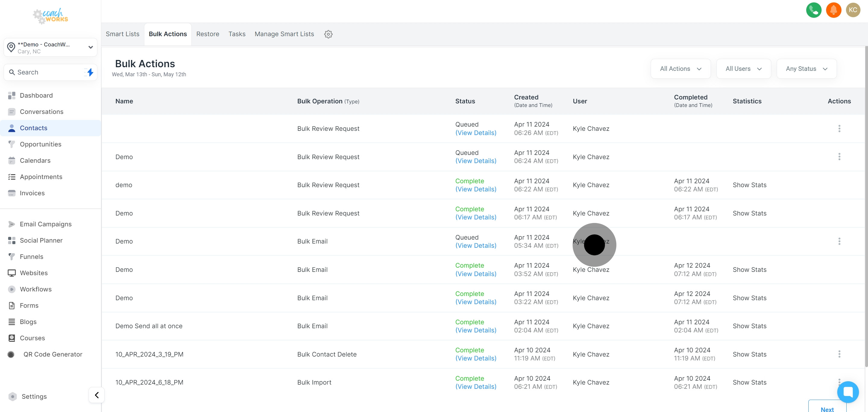Click the lightning bolt quick actions icon

click(x=90, y=72)
